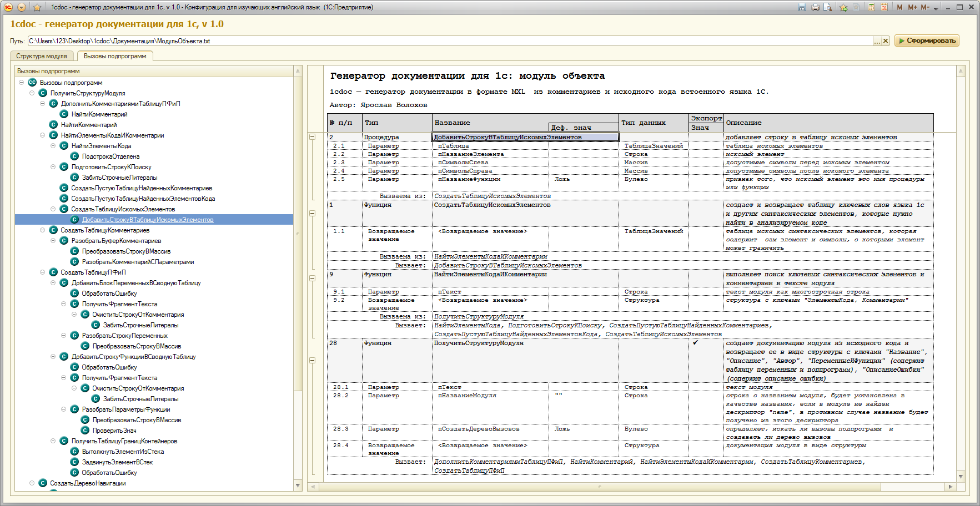Viewport: 980px width, 506px height.
Task: Click icon next to ЗадвинутьЭлементВСтек
Action: pyautogui.click(x=74, y=462)
